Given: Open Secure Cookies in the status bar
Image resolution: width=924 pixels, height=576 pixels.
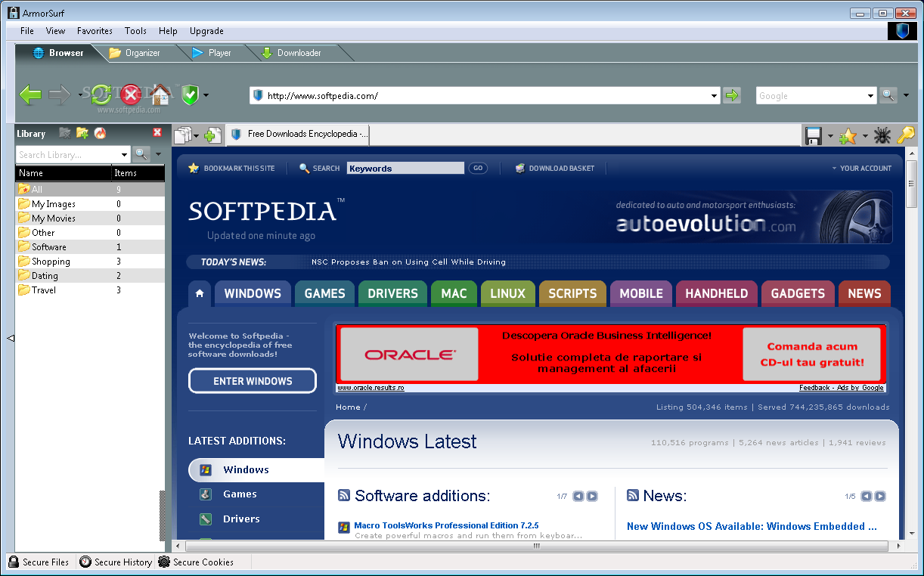Looking at the screenshot, I should tap(196, 562).
